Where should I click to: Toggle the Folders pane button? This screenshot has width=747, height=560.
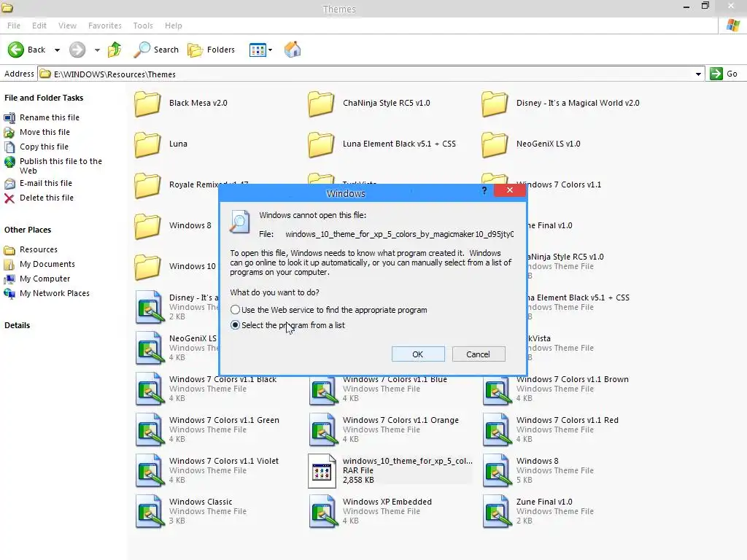point(211,50)
